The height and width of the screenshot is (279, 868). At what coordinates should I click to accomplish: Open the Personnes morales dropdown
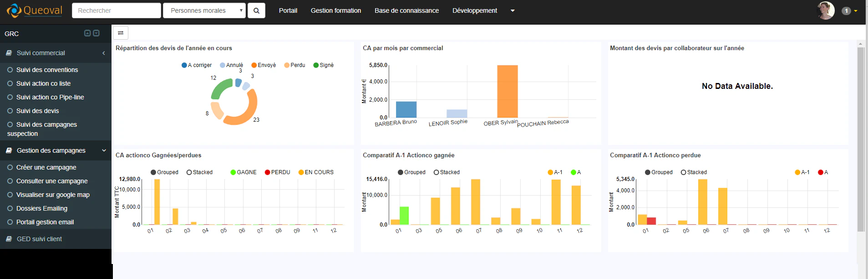point(204,10)
